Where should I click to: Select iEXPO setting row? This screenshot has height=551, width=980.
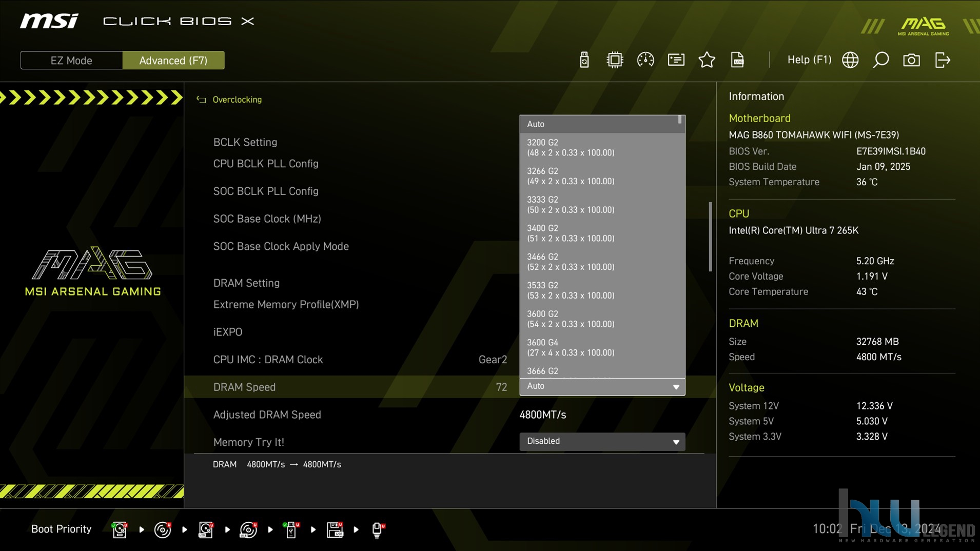tap(227, 332)
